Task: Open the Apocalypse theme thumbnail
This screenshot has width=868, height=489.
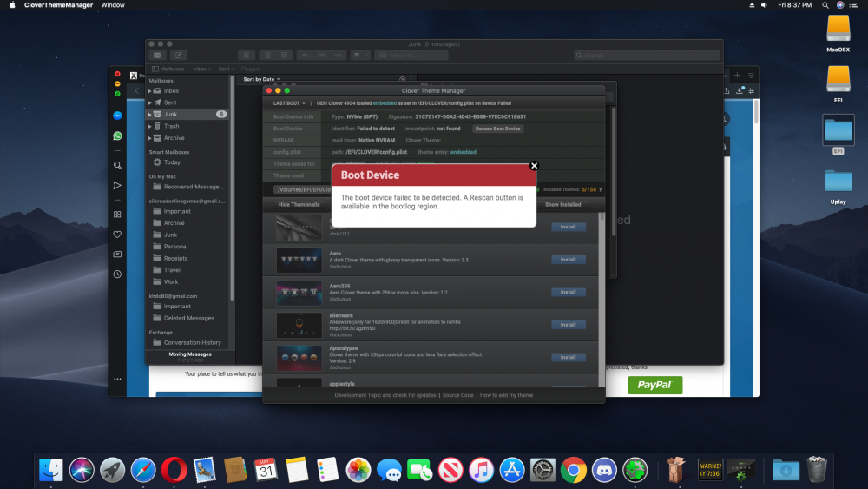Action: tap(299, 358)
